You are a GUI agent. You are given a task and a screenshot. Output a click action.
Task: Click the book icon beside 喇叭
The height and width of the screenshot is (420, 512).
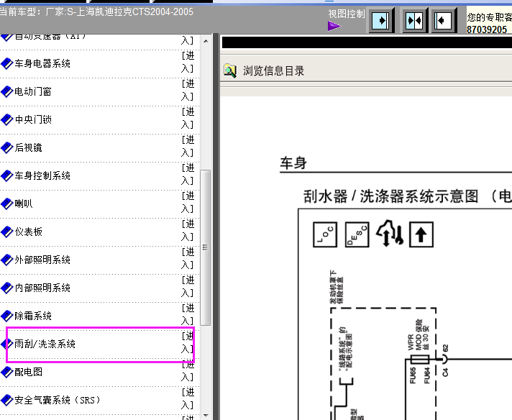coord(7,204)
